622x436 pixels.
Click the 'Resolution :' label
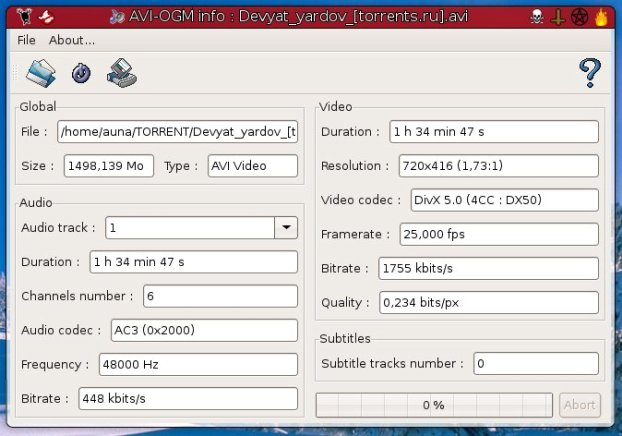point(355,166)
